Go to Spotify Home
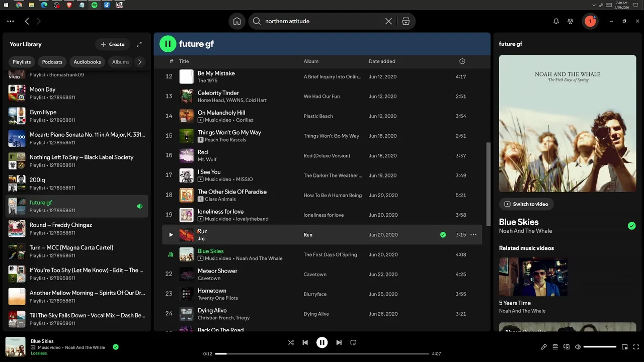The height and width of the screenshot is (362, 644). pos(237,21)
